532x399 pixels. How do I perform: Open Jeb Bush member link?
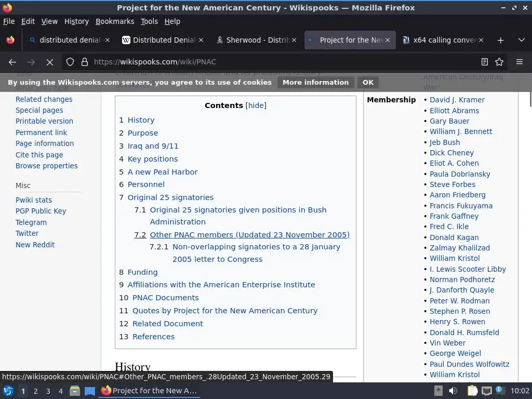pyautogui.click(x=445, y=142)
